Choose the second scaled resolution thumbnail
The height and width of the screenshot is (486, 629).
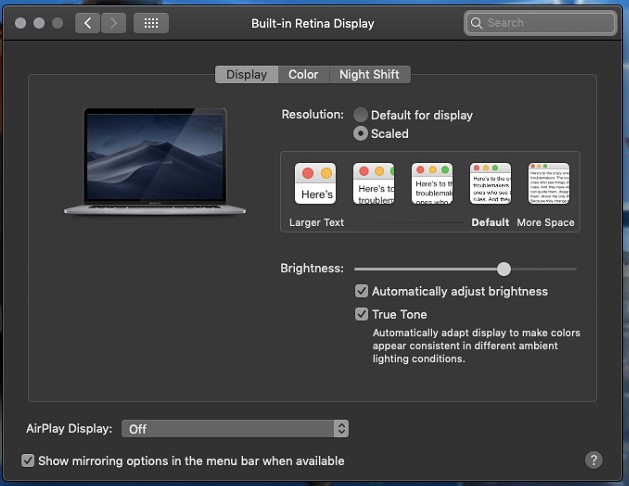point(374,184)
